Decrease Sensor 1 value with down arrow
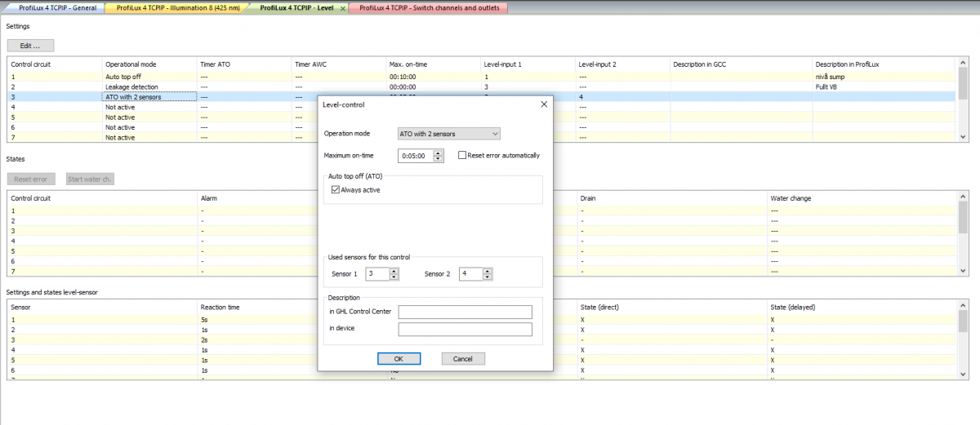This screenshot has height=425, width=980. (x=394, y=277)
